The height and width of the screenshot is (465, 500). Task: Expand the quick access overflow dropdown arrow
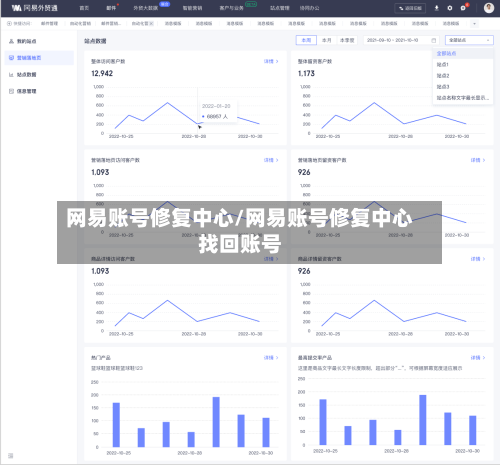[474, 23]
